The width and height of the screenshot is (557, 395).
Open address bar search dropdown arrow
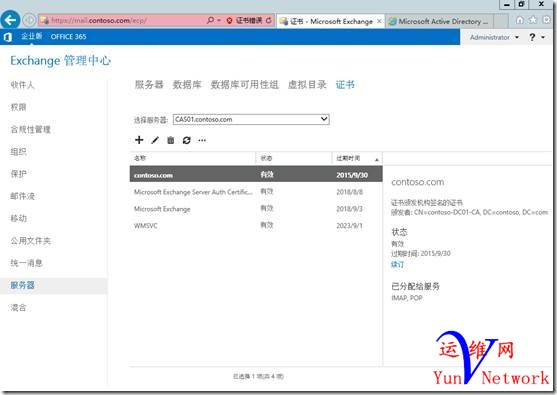coord(219,21)
